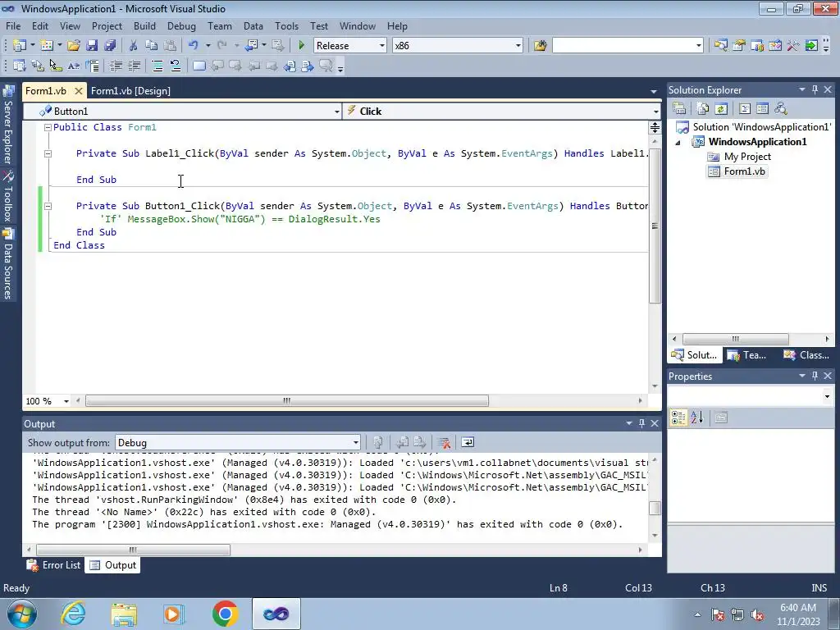Open the Project menu
This screenshot has height=630, width=840.
(107, 25)
